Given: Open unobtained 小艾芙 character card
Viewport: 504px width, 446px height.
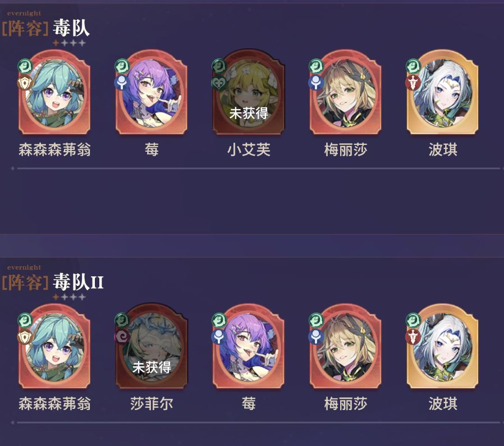Looking at the screenshot, I should tap(249, 92).
